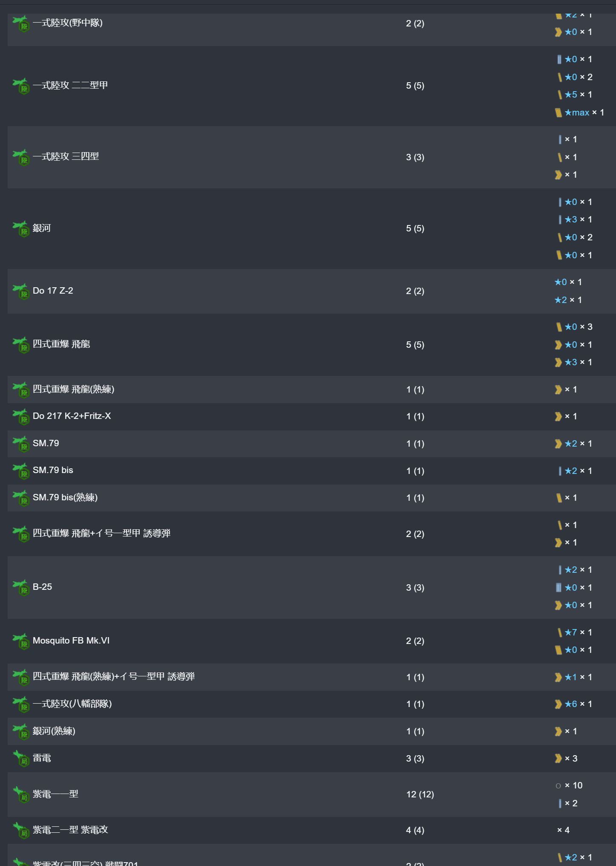
Task: Click the interceptor icon beside 雷電
Action: [21, 759]
